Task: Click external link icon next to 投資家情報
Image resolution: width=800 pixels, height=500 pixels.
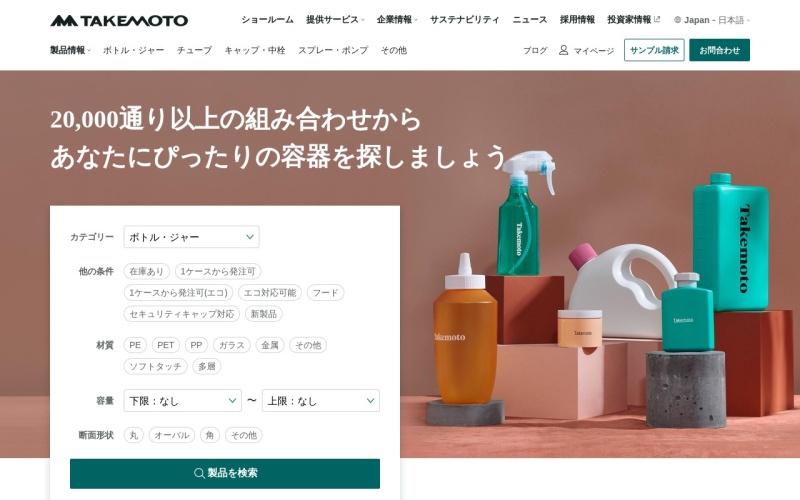Action: point(657,19)
